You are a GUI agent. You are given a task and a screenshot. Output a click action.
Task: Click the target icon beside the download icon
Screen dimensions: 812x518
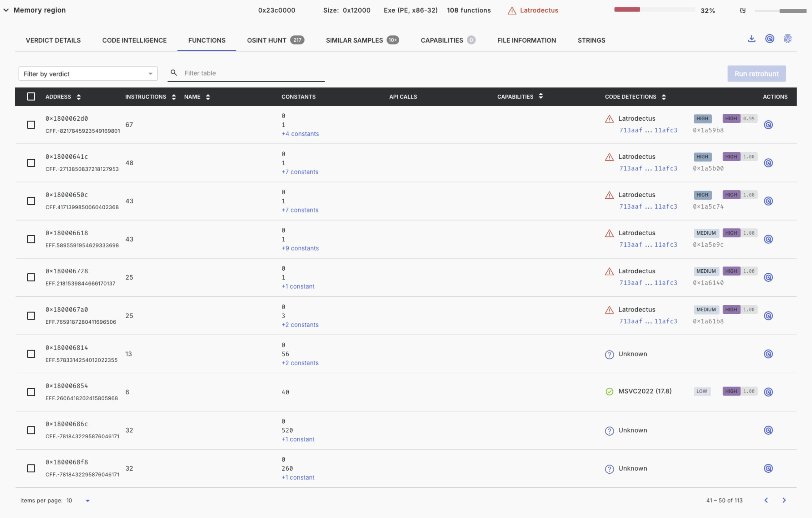coord(770,39)
